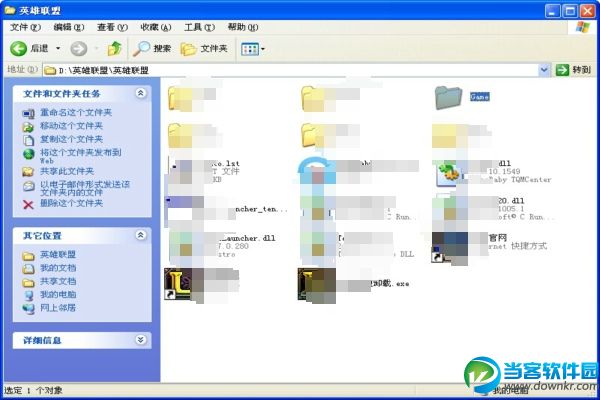Click the copy folder icon
The height and width of the screenshot is (400, 600).
click(28, 140)
